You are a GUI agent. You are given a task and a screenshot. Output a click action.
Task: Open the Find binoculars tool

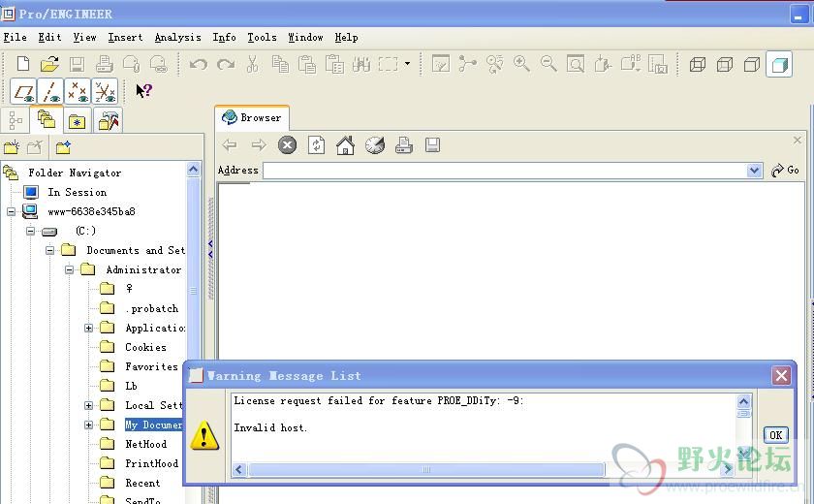(x=361, y=64)
